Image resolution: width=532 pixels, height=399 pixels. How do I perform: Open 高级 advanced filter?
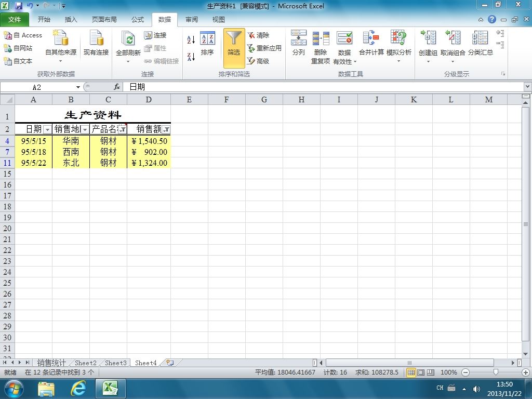[x=258, y=61]
